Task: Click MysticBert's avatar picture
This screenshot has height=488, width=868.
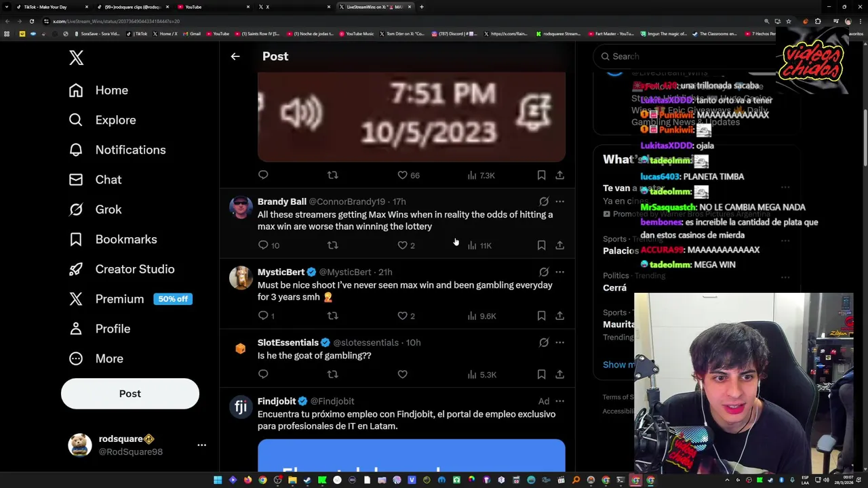Action: pyautogui.click(x=241, y=278)
